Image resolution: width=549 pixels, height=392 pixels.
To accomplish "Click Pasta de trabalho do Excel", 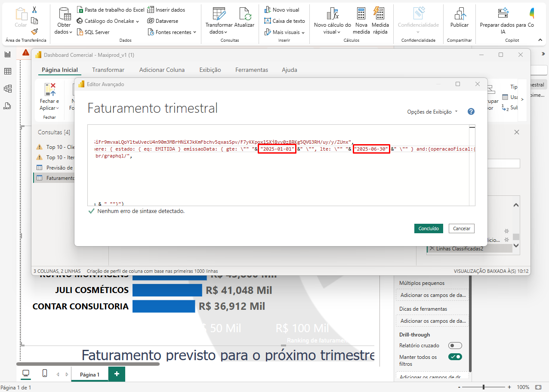I will click(111, 9).
